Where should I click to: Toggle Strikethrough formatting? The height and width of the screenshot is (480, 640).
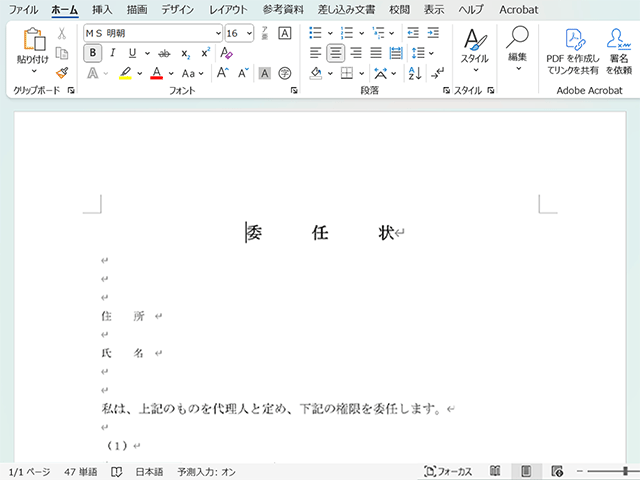click(164, 53)
